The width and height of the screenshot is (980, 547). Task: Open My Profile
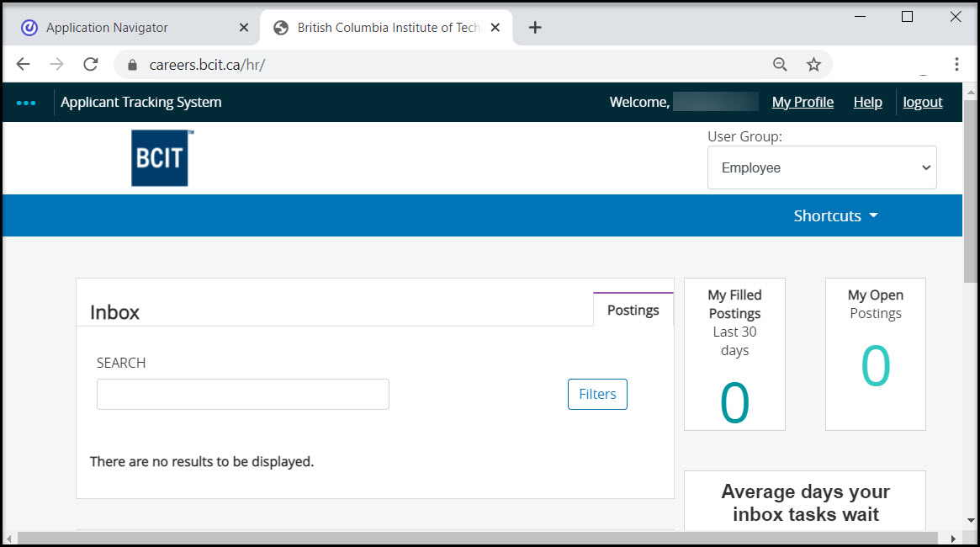coord(802,102)
